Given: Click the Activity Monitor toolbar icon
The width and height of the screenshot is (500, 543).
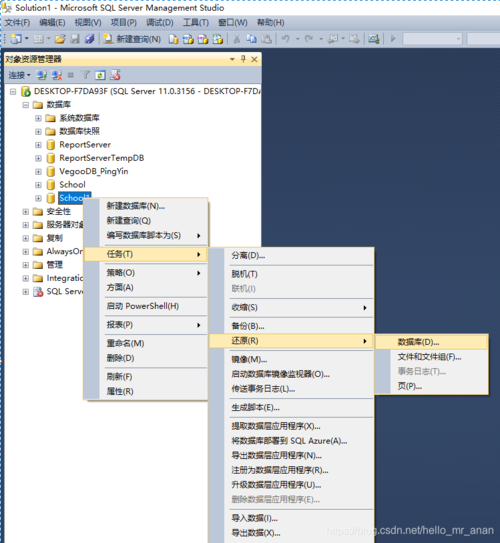Looking at the screenshot, I should pos(373,39).
